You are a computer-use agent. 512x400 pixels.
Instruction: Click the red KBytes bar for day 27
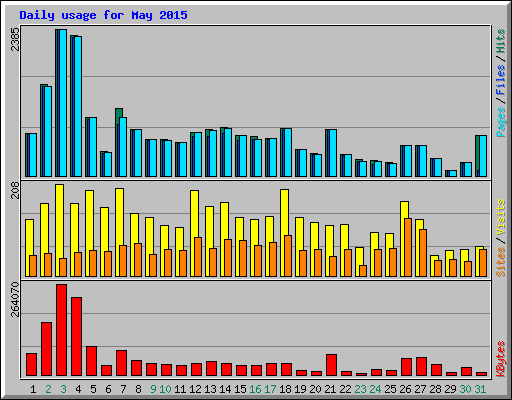click(x=421, y=366)
